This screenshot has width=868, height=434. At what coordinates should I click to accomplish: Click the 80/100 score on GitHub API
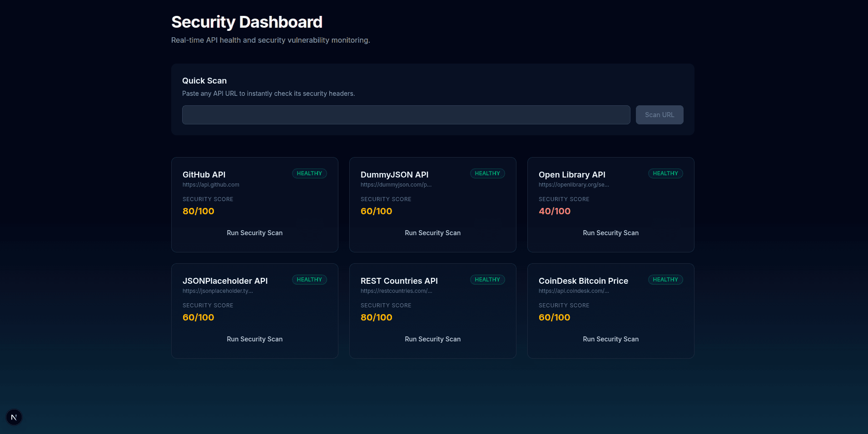click(x=198, y=211)
